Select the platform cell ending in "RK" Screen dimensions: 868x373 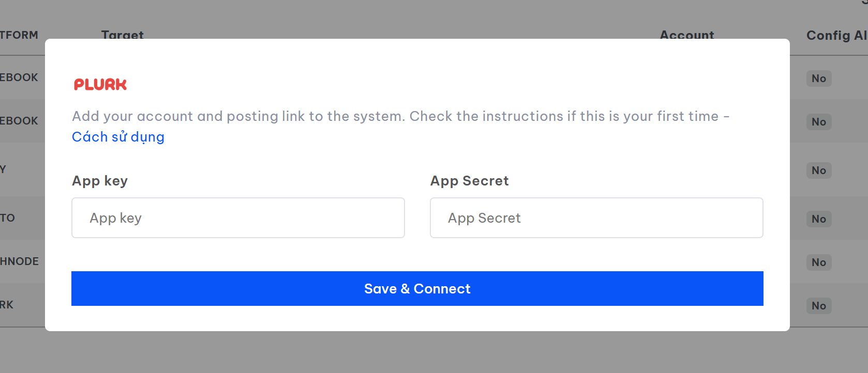[x=7, y=305]
